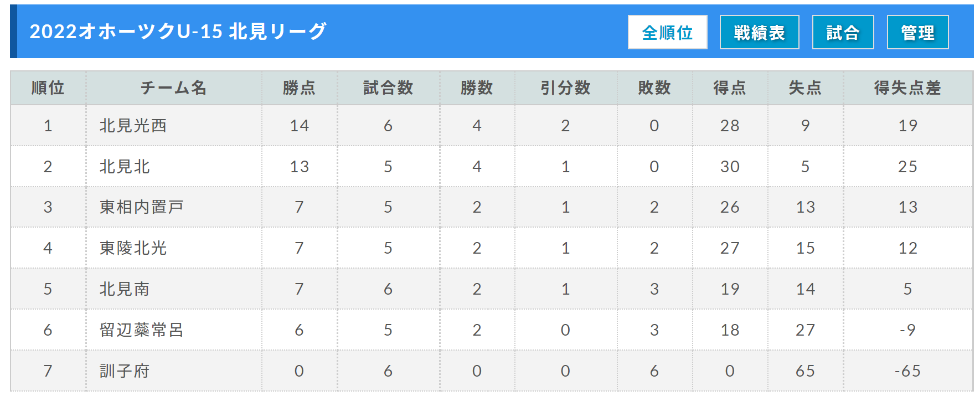Select team 北見北 row
Viewport: 980px width, 396px height.
point(492,166)
